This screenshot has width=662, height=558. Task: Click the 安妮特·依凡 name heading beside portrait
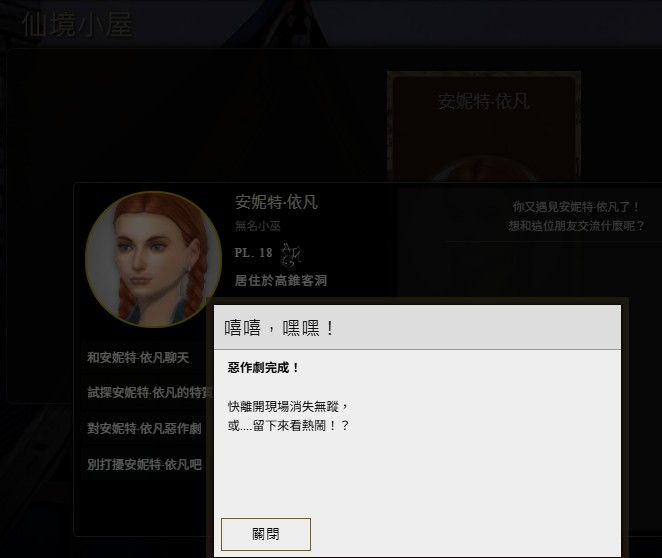click(276, 202)
